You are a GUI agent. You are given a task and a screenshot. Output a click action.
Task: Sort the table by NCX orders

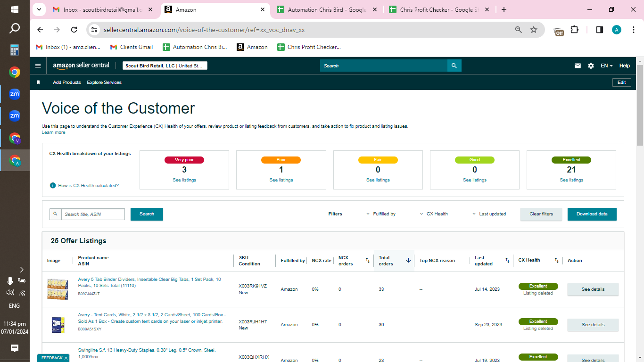(368, 260)
